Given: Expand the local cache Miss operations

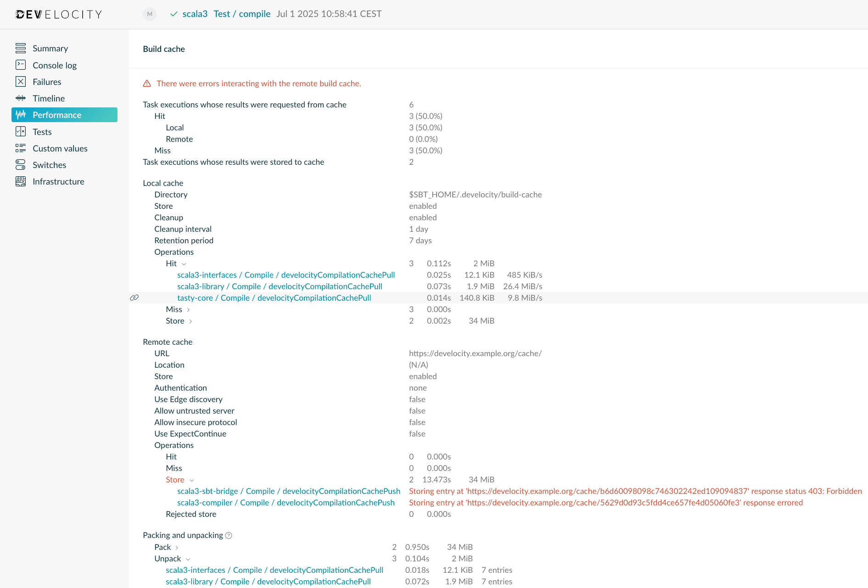Looking at the screenshot, I should tap(188, 310).
